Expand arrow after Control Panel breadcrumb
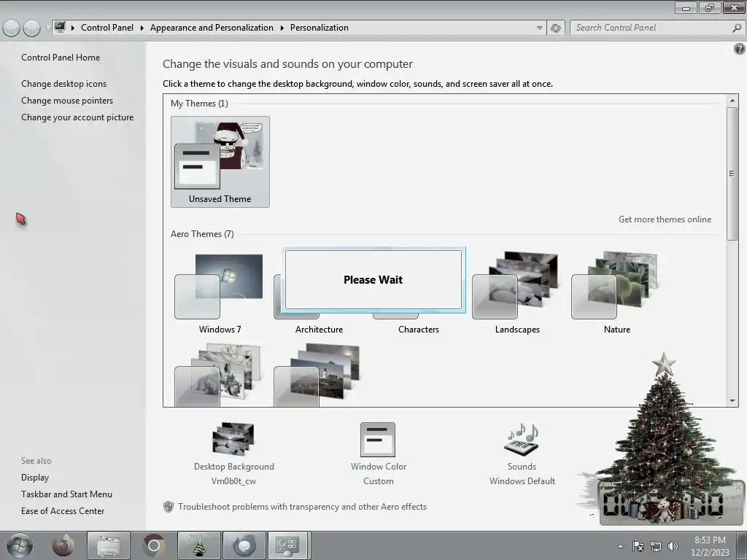This screenshot has height=560, width=747. (142, 28)
